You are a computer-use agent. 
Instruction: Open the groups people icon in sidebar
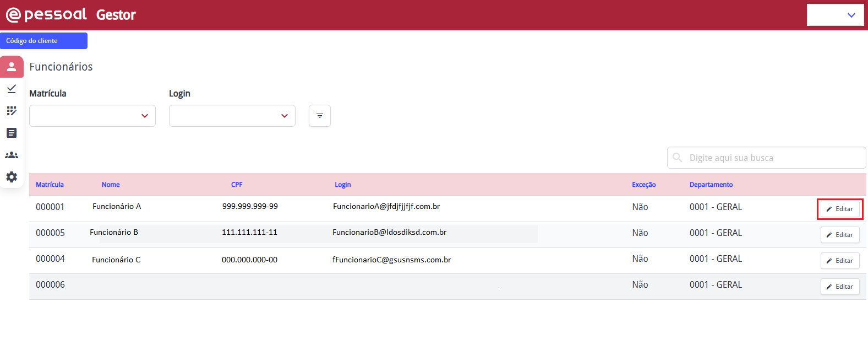tap(12, 155)
